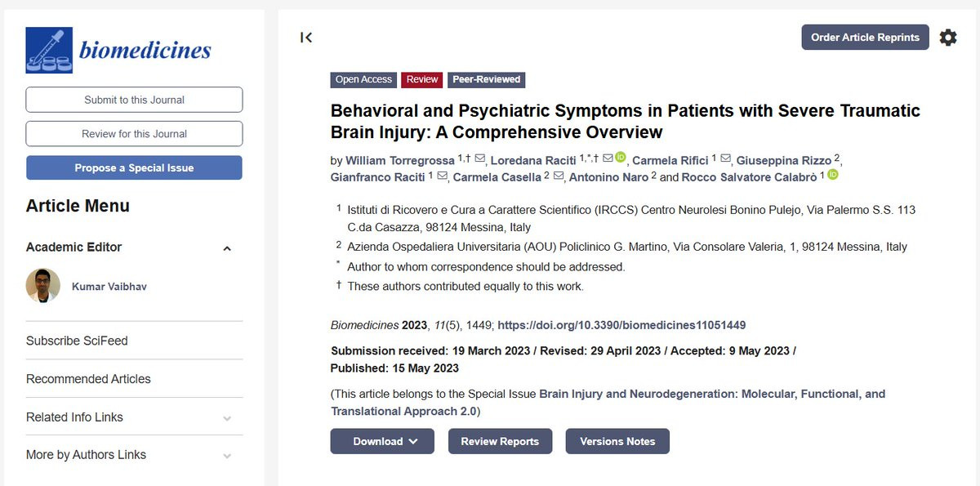Open Recommended Articles menu entry
The image size is (980, 486).
click(88, 379)
